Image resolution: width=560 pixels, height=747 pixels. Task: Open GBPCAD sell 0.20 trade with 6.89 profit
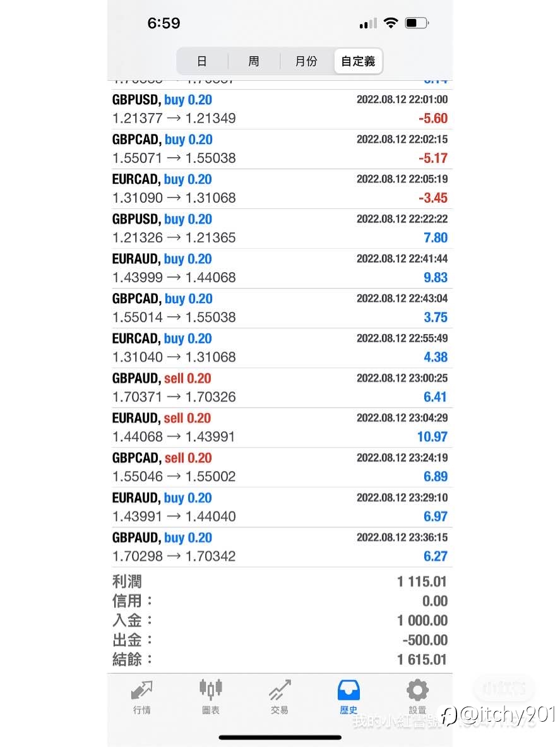pyautogui.click(x=280, y=467)
